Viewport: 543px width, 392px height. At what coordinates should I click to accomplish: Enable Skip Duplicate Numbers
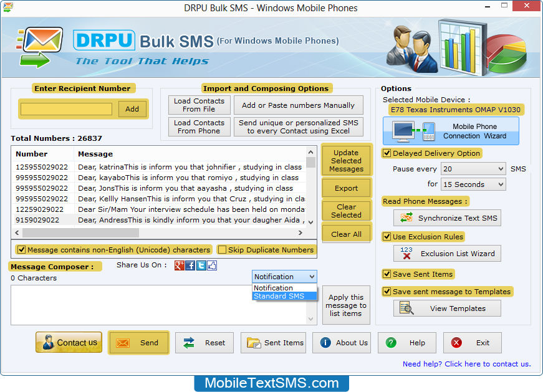coord(223,250)
